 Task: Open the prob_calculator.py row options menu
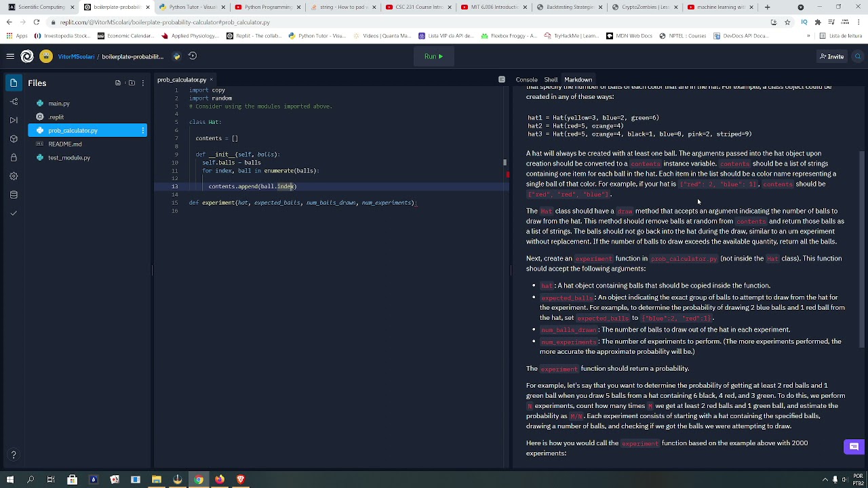pos(142,130)
